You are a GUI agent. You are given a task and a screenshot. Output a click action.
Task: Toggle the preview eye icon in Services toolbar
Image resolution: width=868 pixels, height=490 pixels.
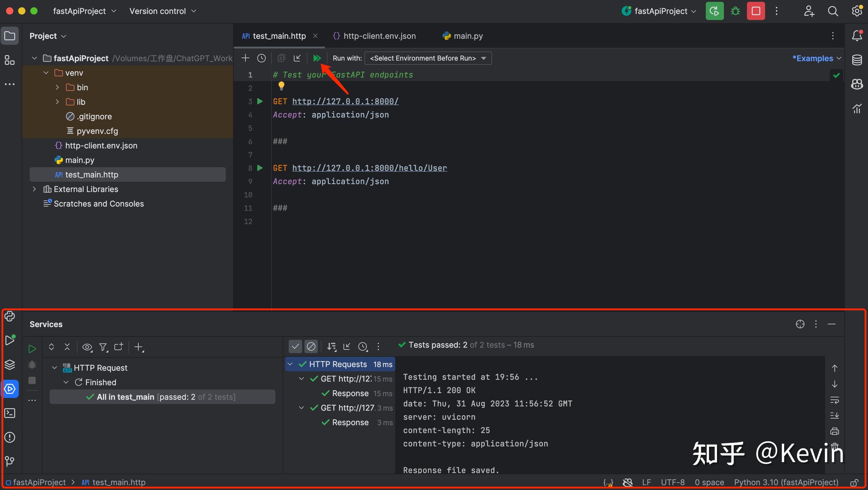coord(87,347)
